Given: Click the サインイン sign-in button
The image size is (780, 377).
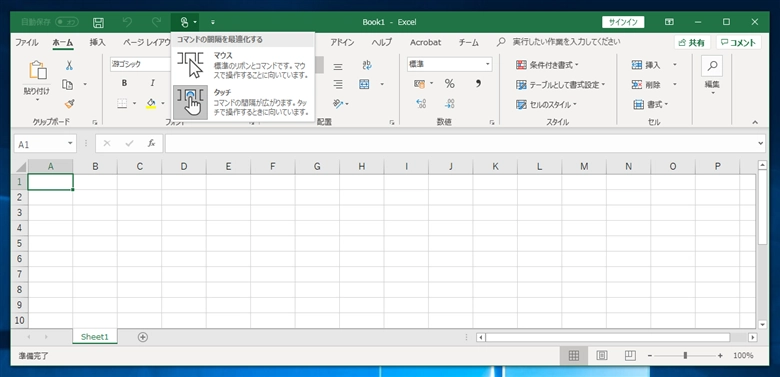Looking at the screenshot, I should (x=623, y=22).
